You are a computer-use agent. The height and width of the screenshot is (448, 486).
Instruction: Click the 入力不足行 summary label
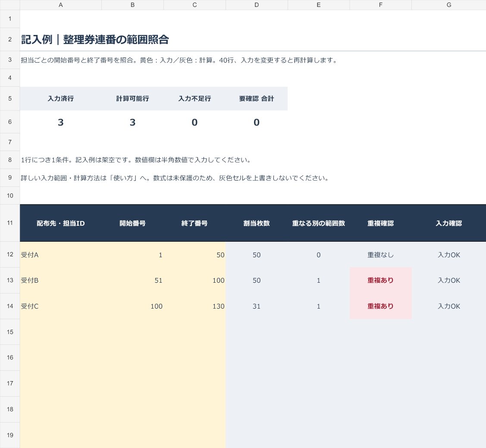[x=194, y=99]
